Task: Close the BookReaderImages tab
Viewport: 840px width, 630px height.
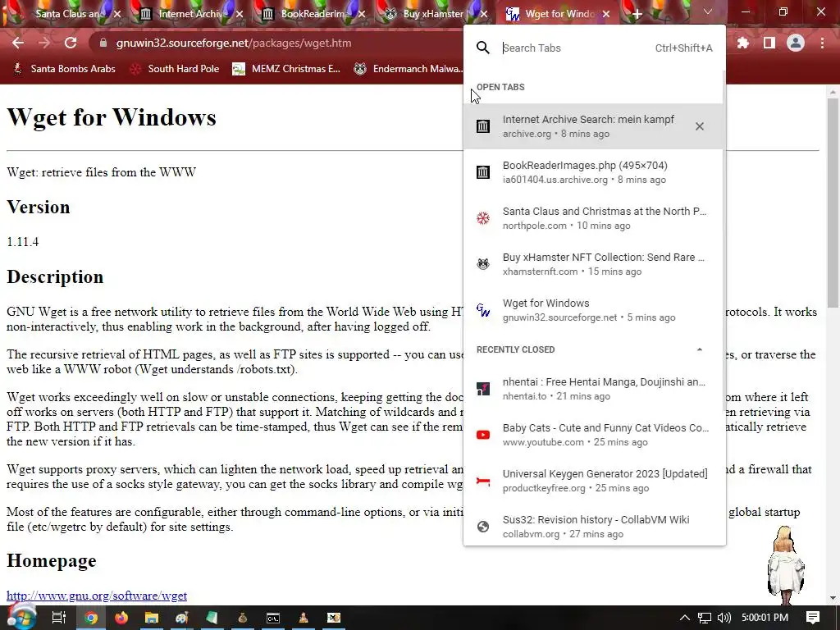Action: pos(362,14)
